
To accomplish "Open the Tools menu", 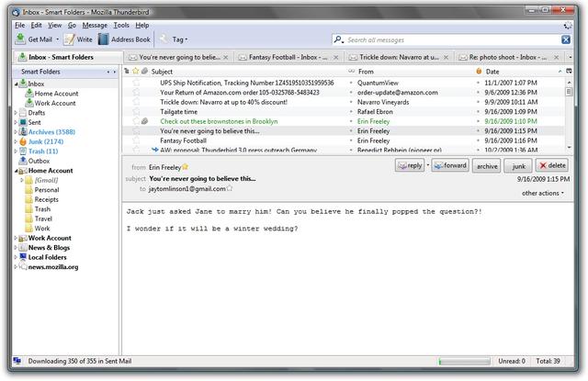I will tap(121, 25).
